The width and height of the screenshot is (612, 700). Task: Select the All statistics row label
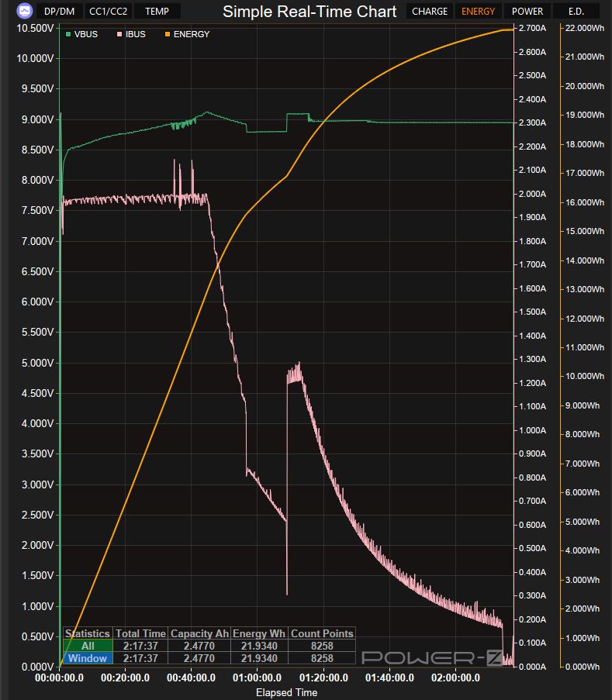[88, 646]
